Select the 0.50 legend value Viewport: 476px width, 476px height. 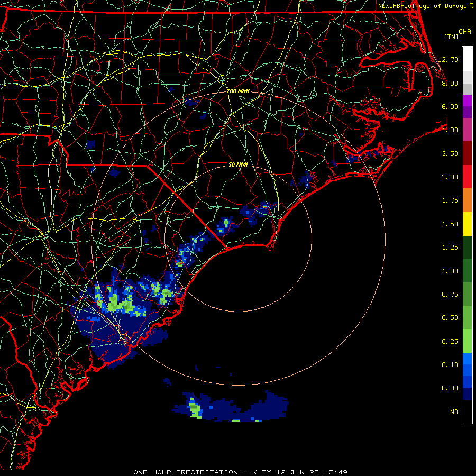450,318
